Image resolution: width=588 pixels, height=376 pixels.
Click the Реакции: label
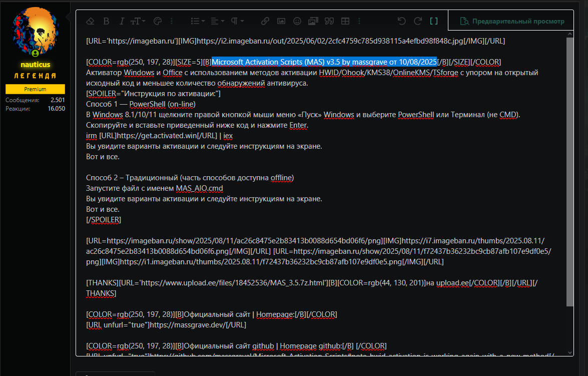[x=18, y=109]
